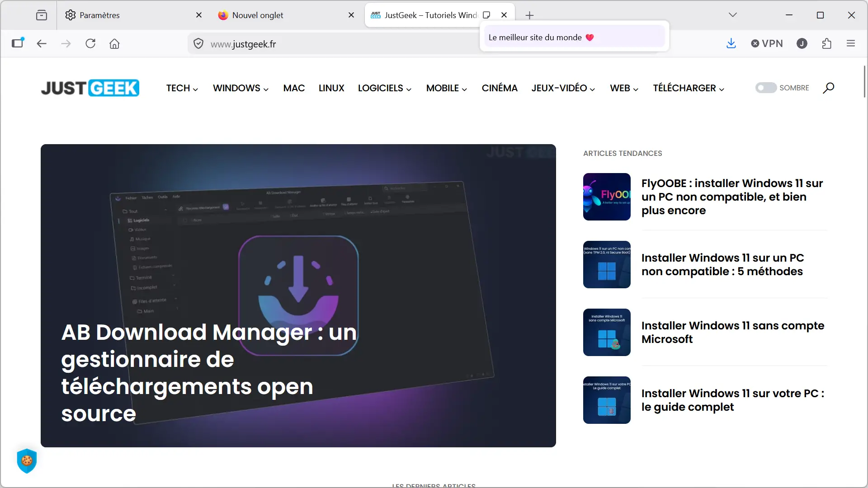Open the downloads panel
This screenshot has height=488, width=868.
point(731,44)
